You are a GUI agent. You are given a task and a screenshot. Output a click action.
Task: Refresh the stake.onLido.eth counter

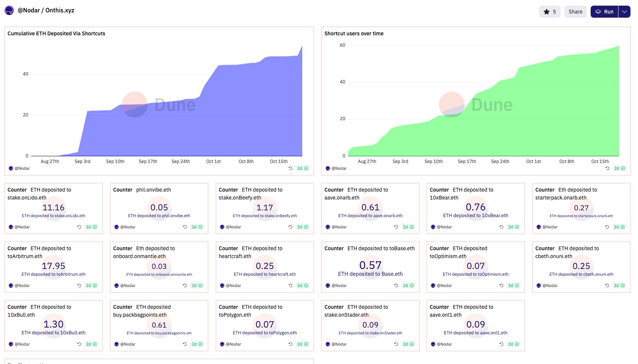click(x=79, y=227)
